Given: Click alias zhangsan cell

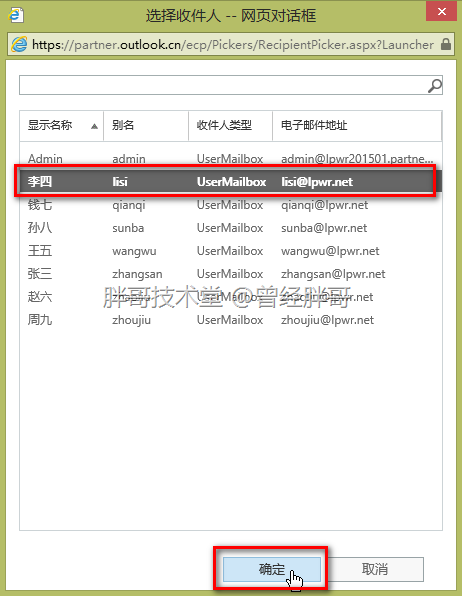Looking at the screenshot, I should coord(137,274).
